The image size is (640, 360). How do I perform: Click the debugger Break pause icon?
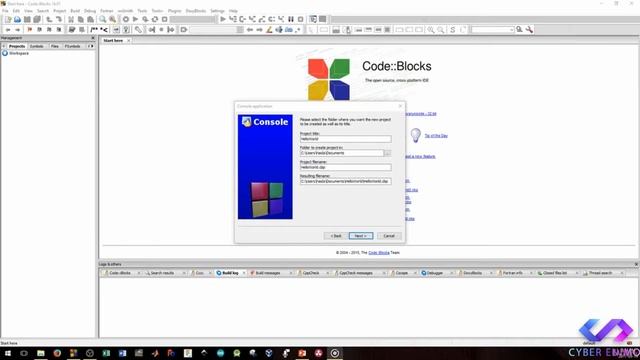point(291,19)
